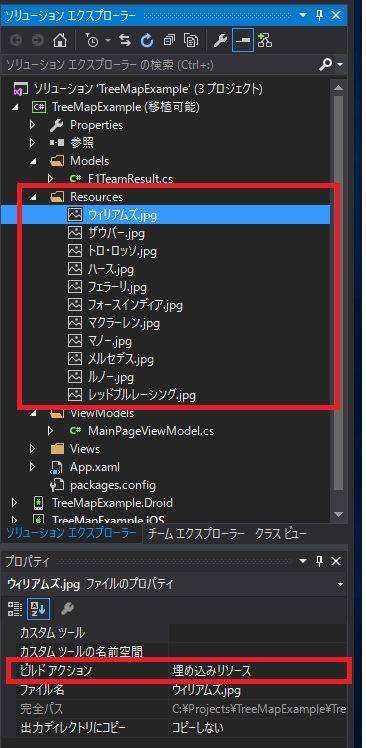Viewport: 366px width, 748px height.
Task: Expand MainPageViewModel.cs node
Action: [x=50, y=431]
